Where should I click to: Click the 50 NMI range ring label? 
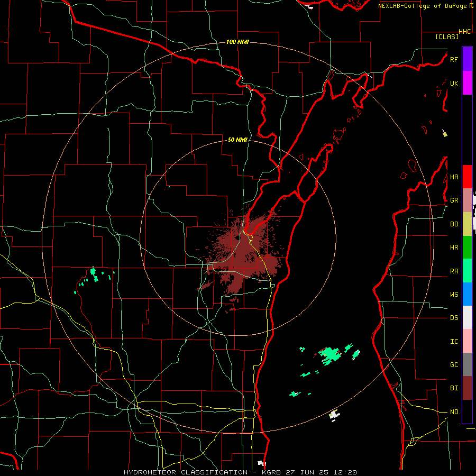coord(237,140)
